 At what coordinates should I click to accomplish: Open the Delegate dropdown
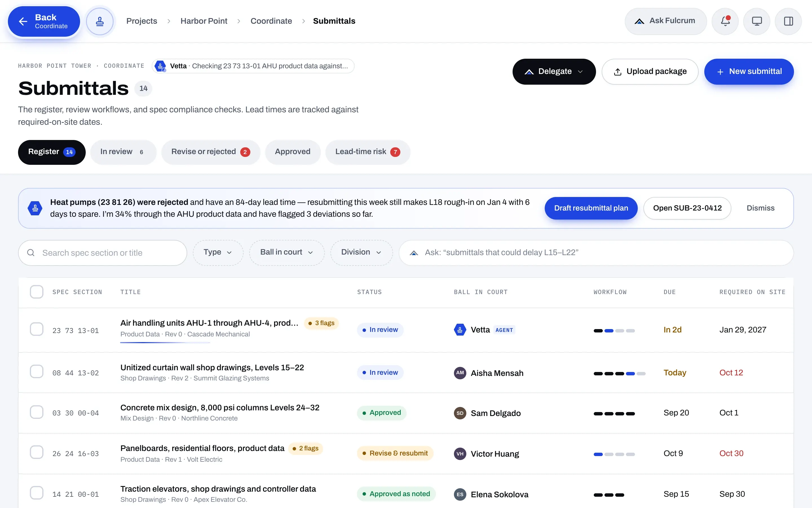(x=554, y=72)
